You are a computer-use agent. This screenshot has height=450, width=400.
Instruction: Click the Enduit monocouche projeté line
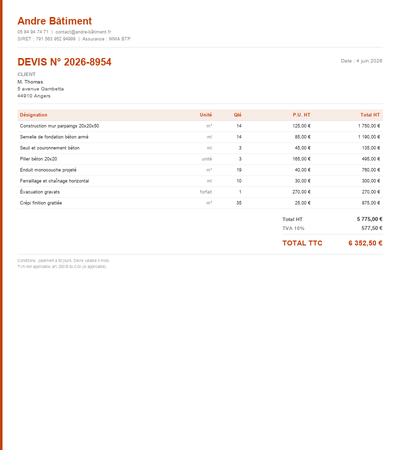click(x=200, y=170)
